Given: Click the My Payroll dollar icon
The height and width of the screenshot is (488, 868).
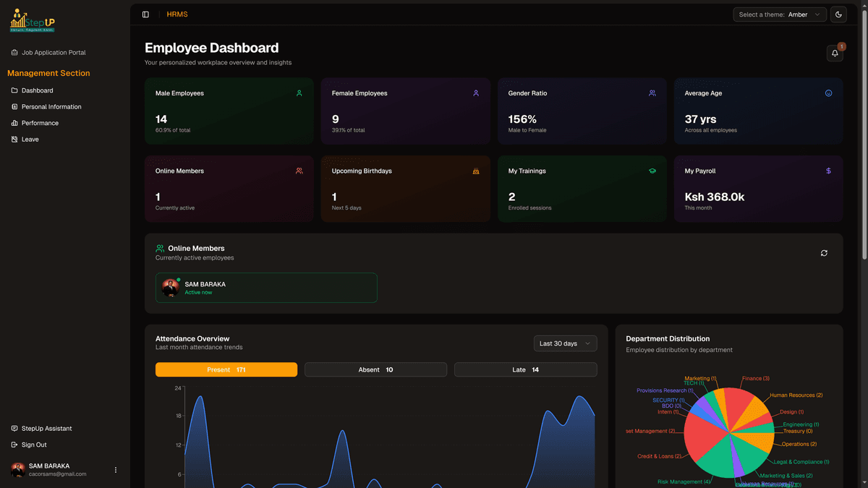Looking at the screenshot, I should tap(829, 171).
